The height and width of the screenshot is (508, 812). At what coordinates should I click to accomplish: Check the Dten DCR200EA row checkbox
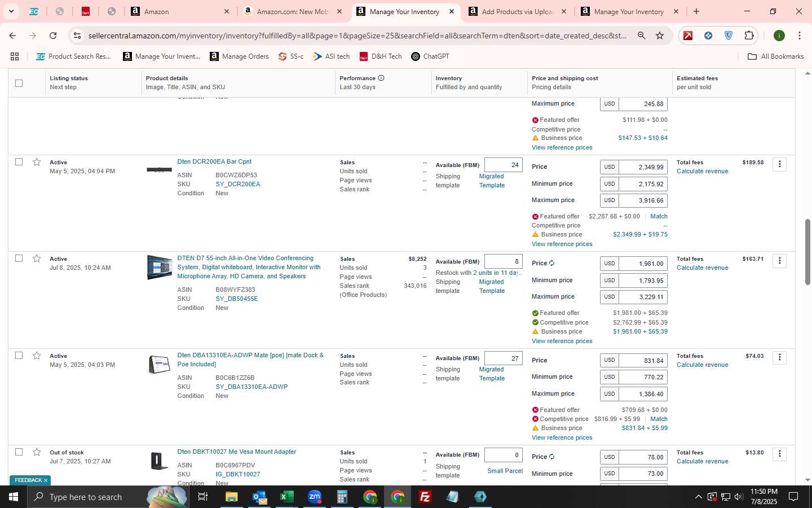pos(19,161)
